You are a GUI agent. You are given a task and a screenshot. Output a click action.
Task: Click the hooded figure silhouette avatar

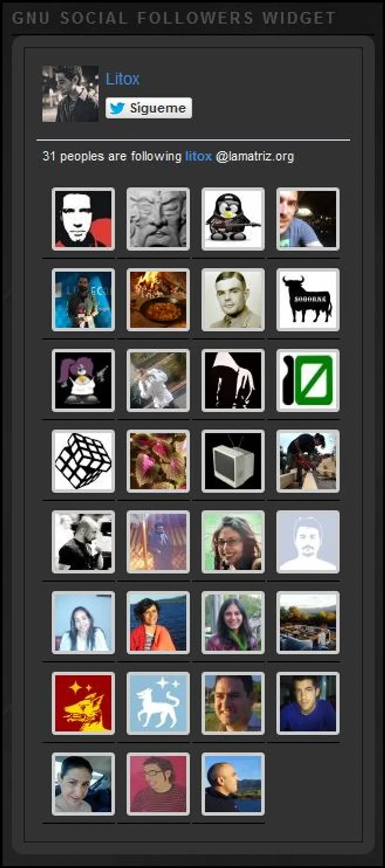pos(233,380)
